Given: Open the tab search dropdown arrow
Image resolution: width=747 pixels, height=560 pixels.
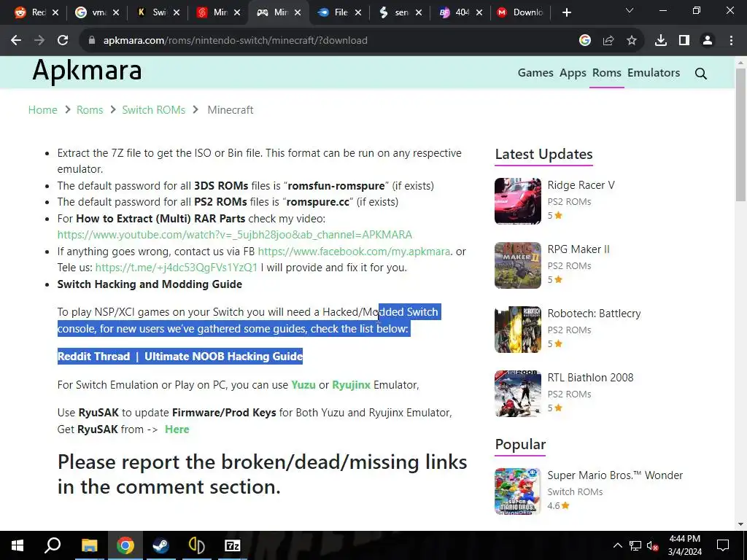Looking at the screenshot, I should [x=630, y=10].
